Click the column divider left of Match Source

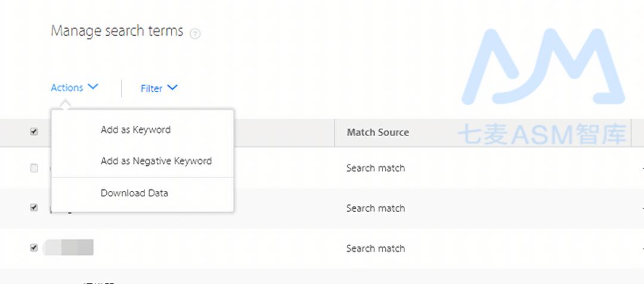pos(335,133)
